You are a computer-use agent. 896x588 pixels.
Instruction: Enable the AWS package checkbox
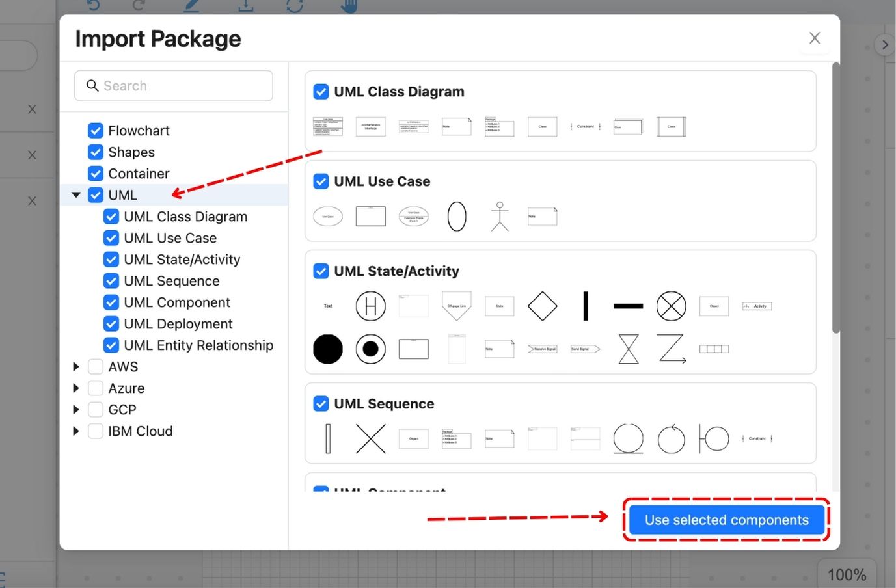pyautogui.click(x=95, y=366)
